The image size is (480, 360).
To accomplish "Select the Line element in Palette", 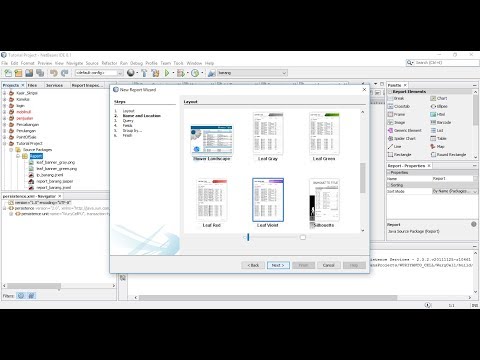I will (x=394, y=146).
